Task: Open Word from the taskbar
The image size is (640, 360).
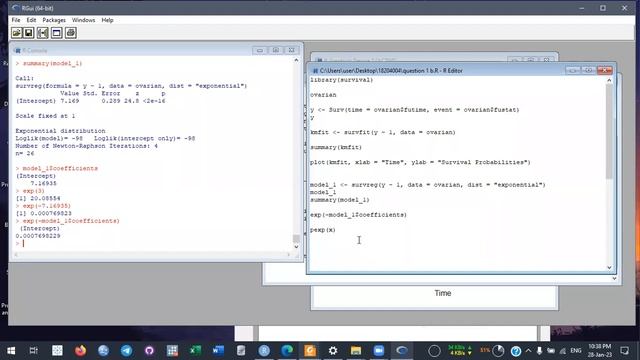Action: tap(218, 351)
